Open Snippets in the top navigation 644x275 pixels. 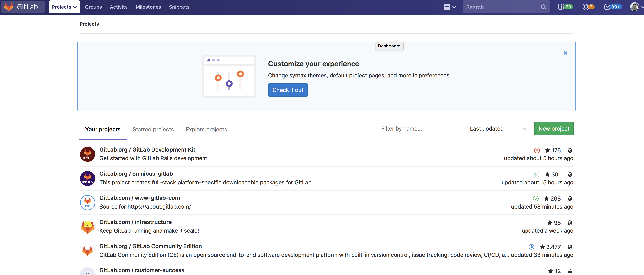(179, 7)
